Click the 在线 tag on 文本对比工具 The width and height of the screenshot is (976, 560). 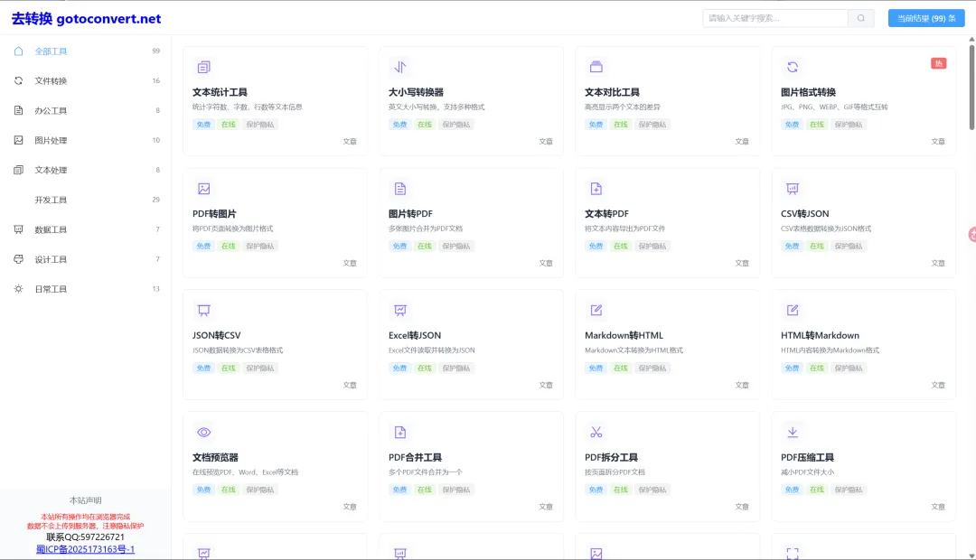[x=621, y=125]
